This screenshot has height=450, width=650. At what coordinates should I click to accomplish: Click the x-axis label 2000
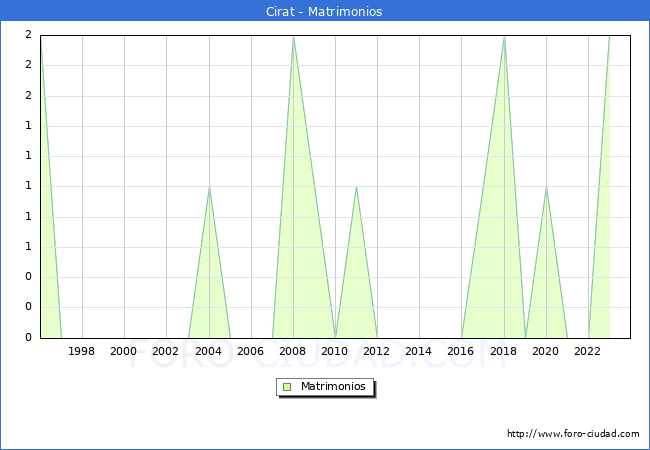[x=123, y=351]
